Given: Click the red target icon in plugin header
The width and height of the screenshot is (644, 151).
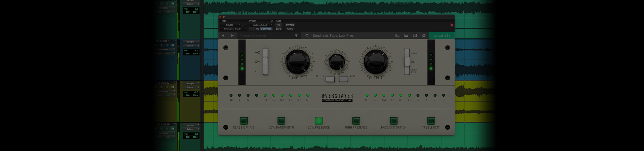Looking at the screenshot, I should tap(452, 25).
